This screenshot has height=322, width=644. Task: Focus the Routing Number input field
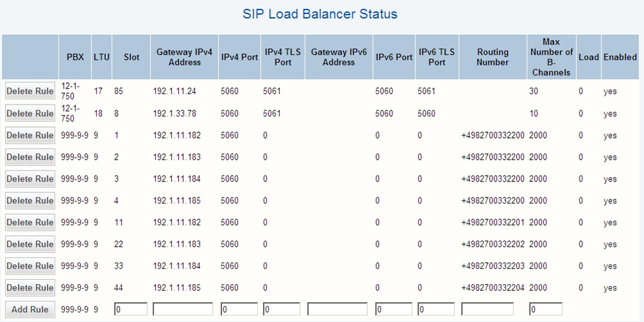(x=487, y=309)
